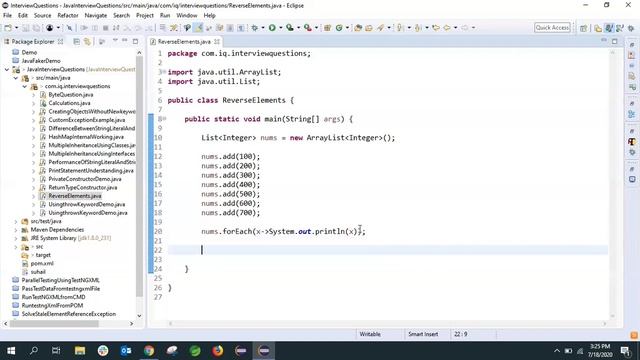Click the New file toolbar icon

coord(8,28)
